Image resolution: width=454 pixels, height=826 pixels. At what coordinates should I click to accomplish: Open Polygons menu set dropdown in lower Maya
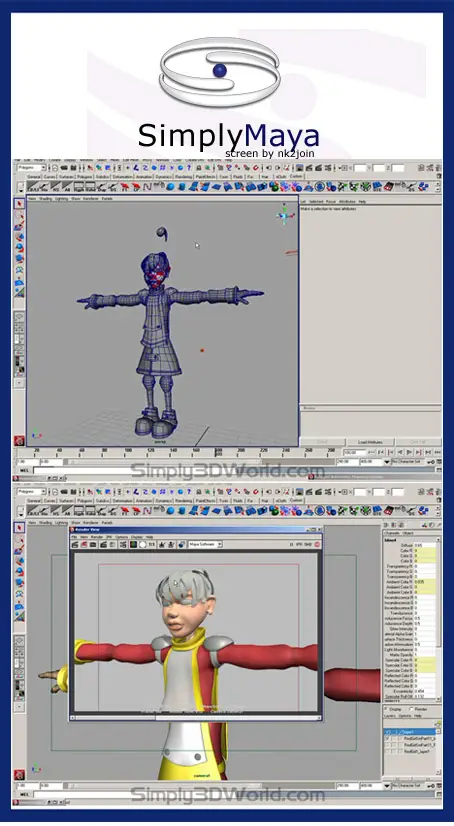coord(31,491)
